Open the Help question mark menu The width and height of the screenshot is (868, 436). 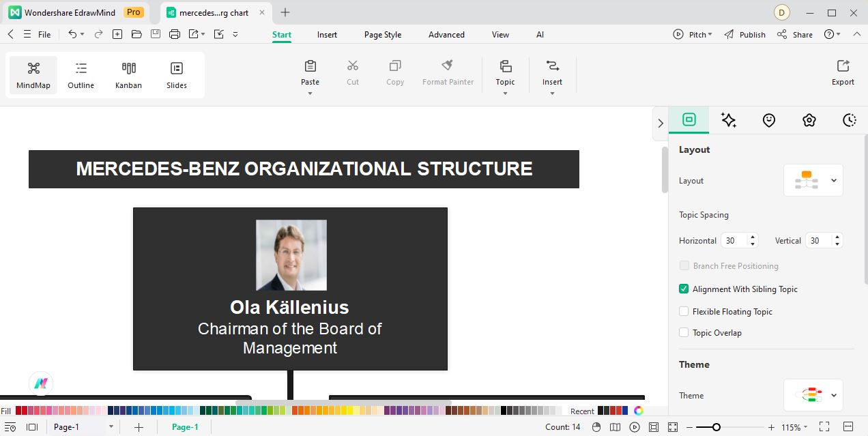(833, 34)
